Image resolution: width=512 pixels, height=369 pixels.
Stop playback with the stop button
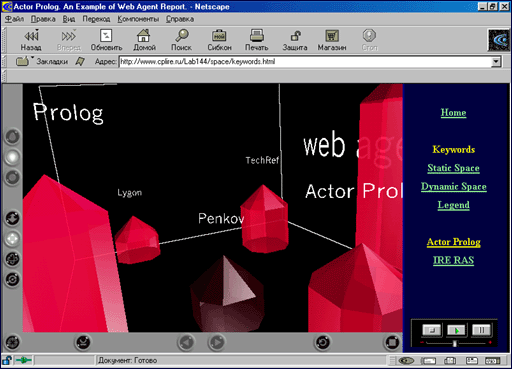click(x=432, y=330)
